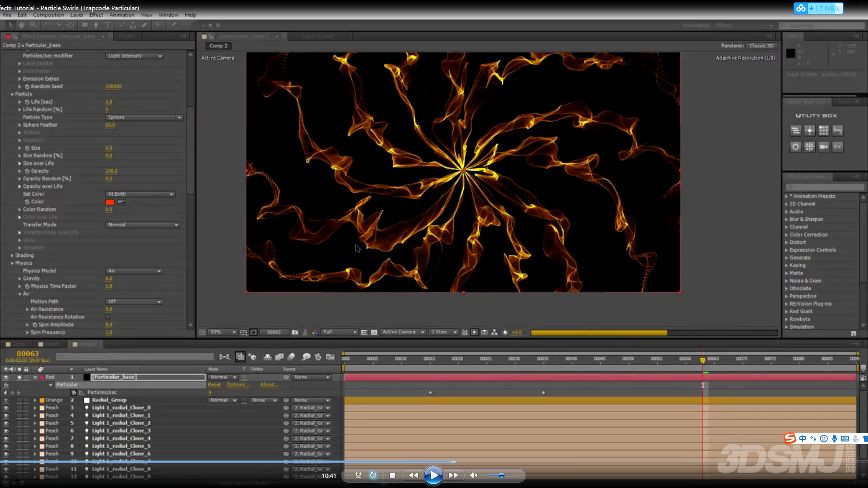This screenshot has width=868, height=488.
Task: Select the Rectangle shape tool
Action: coord(85,25)
